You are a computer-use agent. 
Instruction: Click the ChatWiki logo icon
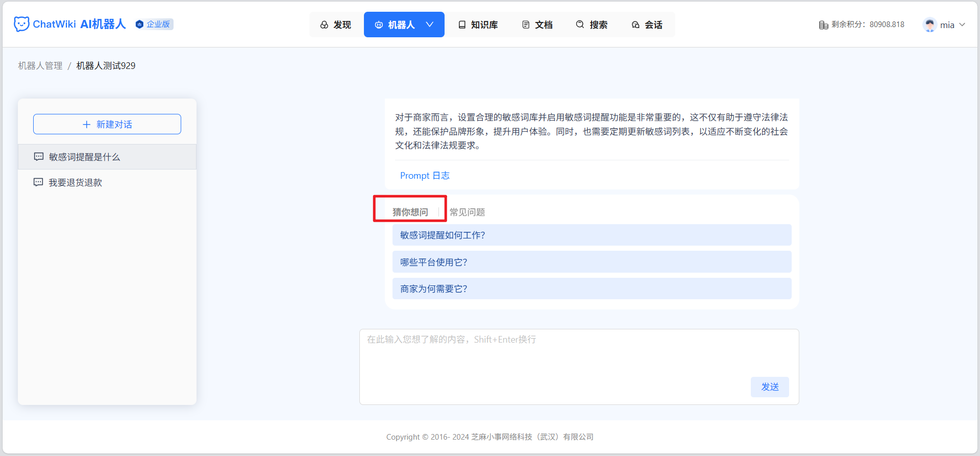21,24
